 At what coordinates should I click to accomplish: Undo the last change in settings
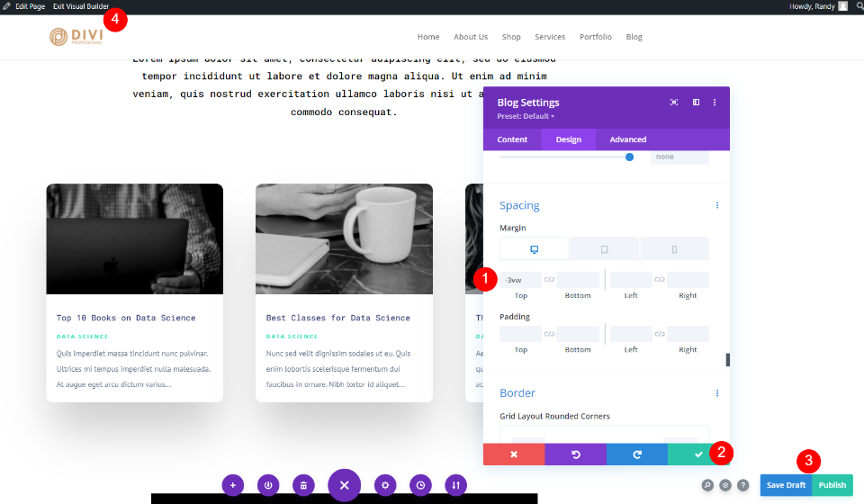(576, 454)
